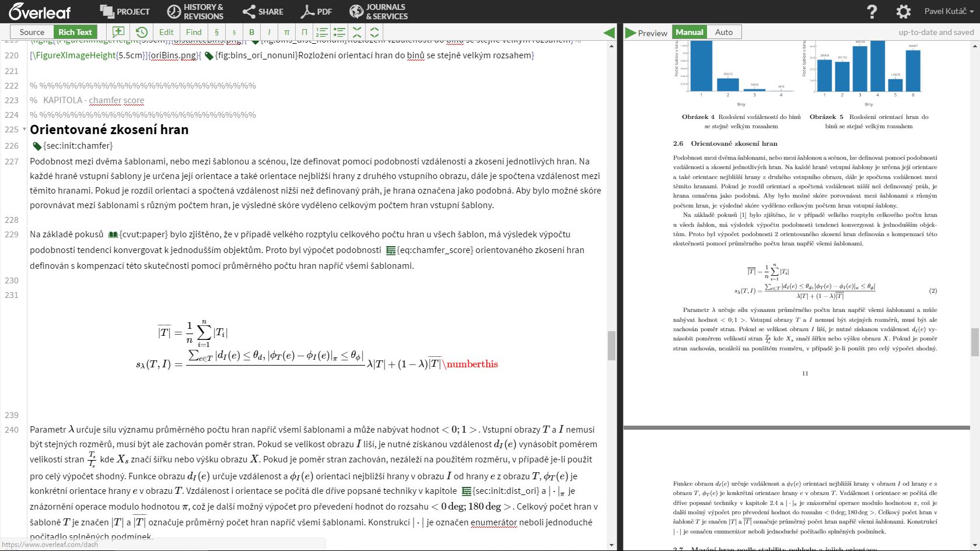Open settings gear icon
This screenshot has height=551, width=980.
[x=903, y=11]
